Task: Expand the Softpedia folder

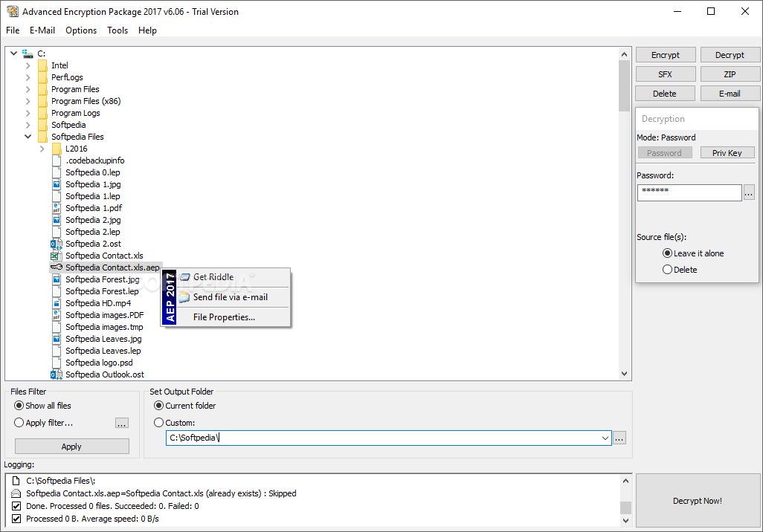Action: pos(28,125)
